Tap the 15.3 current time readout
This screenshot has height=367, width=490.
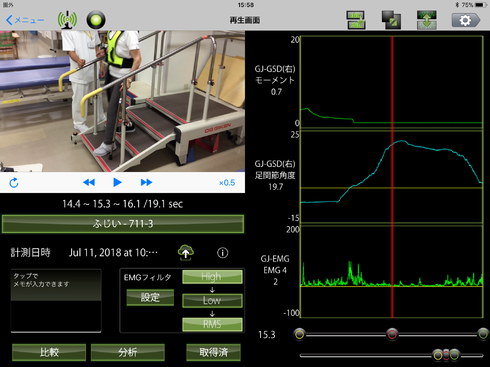(x=267, y=335)
